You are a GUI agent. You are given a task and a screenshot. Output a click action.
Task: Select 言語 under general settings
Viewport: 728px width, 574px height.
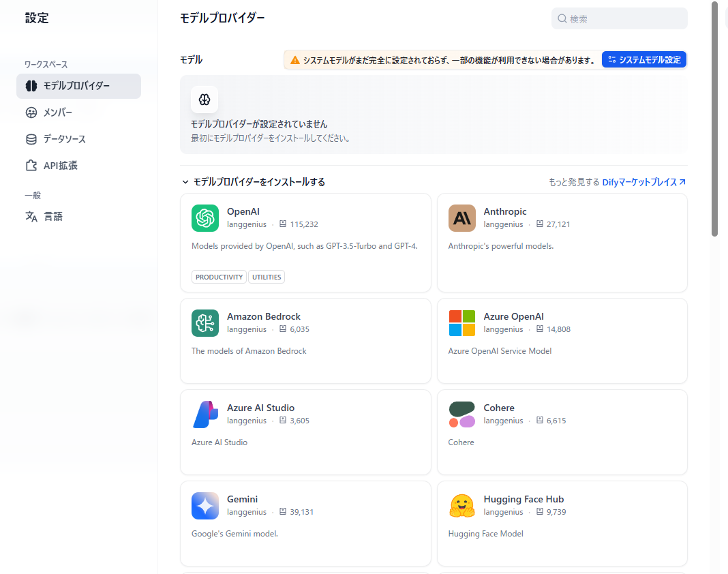[x=52, y=217]
